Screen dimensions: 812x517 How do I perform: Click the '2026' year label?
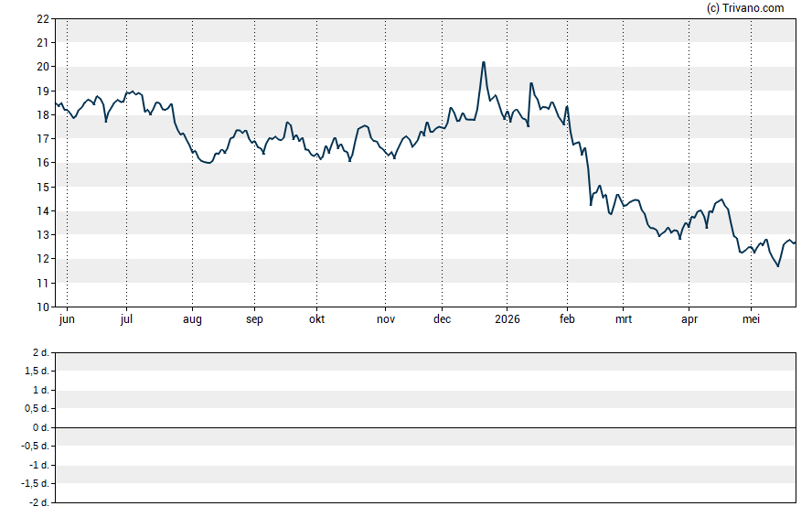(507, 319)
